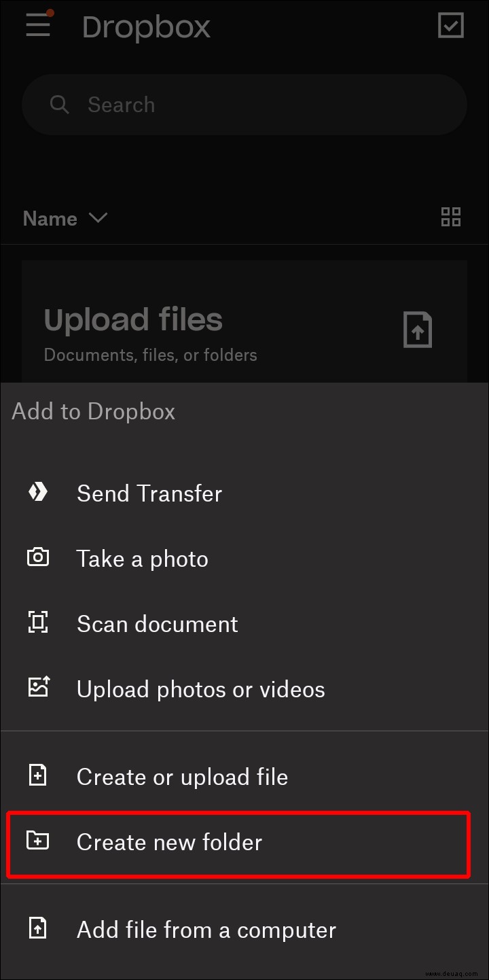Tap the add-from-computer file icon
Screen dimensions: 489x980
[x=38, y=928]
